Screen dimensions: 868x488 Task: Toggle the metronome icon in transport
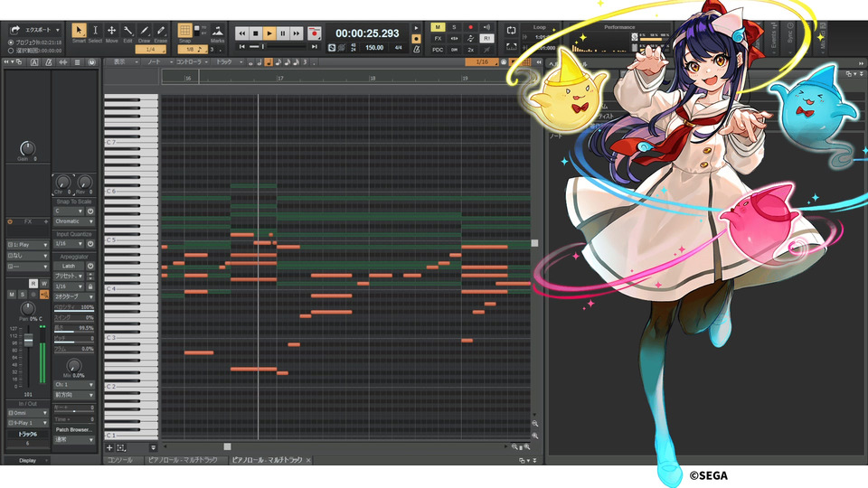point(416,49)
